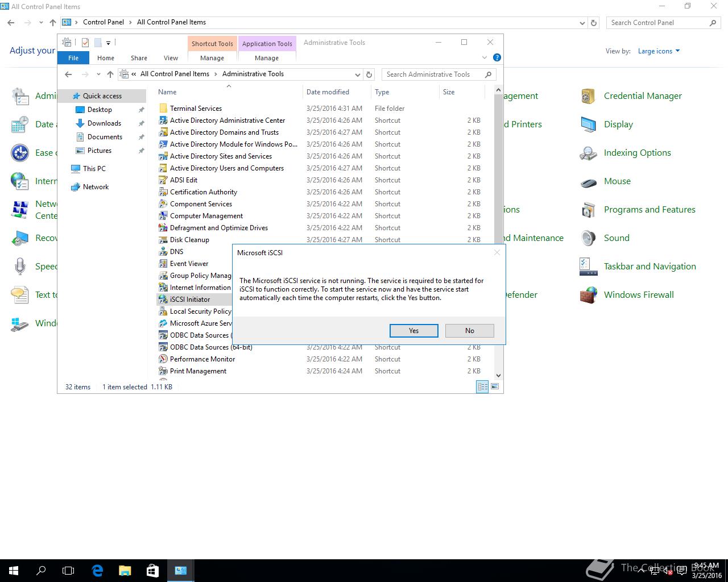Click the Local Security Policy entry
The height and width of the screenshot is (582, 728).
pyautogui.click(x=200, y=311)
